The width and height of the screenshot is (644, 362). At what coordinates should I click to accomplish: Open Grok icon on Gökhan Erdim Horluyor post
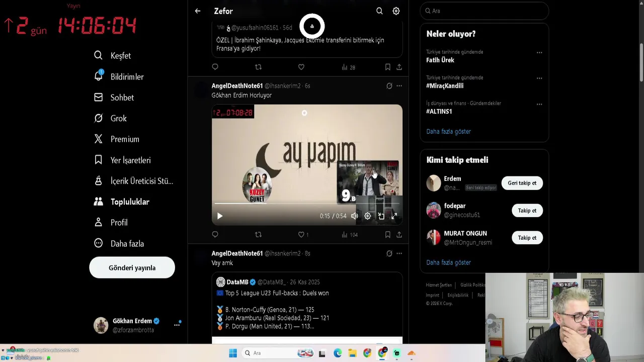pos(389,86)
